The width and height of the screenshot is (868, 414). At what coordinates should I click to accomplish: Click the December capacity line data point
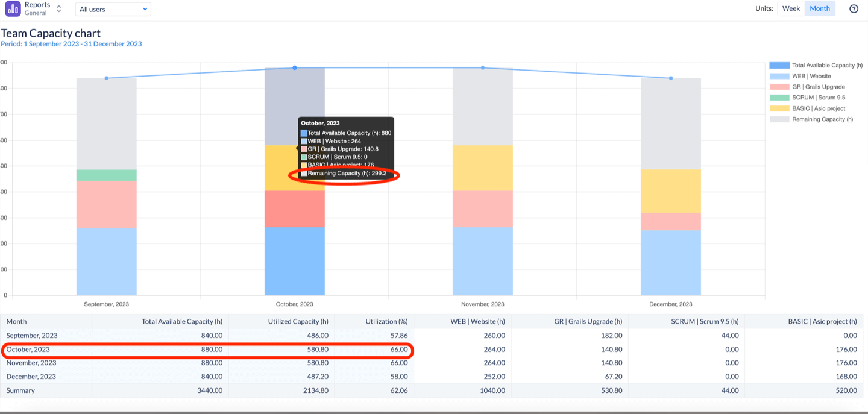[x=671, y=78]
